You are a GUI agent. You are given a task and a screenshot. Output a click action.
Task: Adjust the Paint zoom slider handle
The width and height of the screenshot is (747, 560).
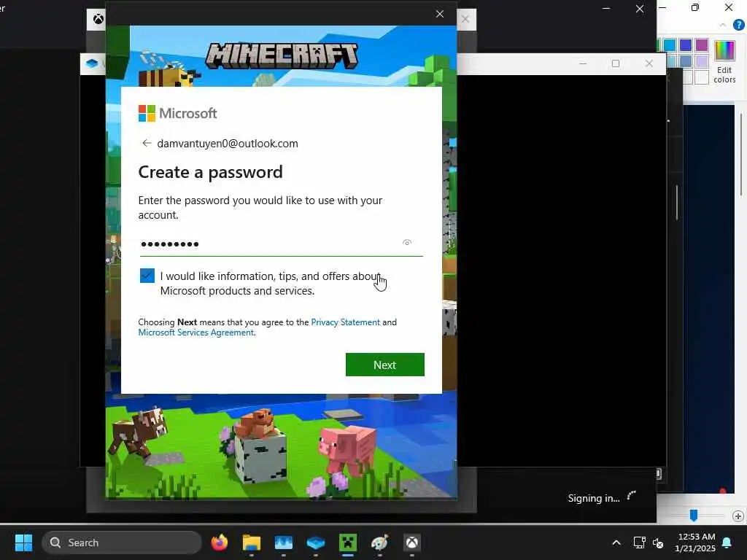tap(694, 516)
